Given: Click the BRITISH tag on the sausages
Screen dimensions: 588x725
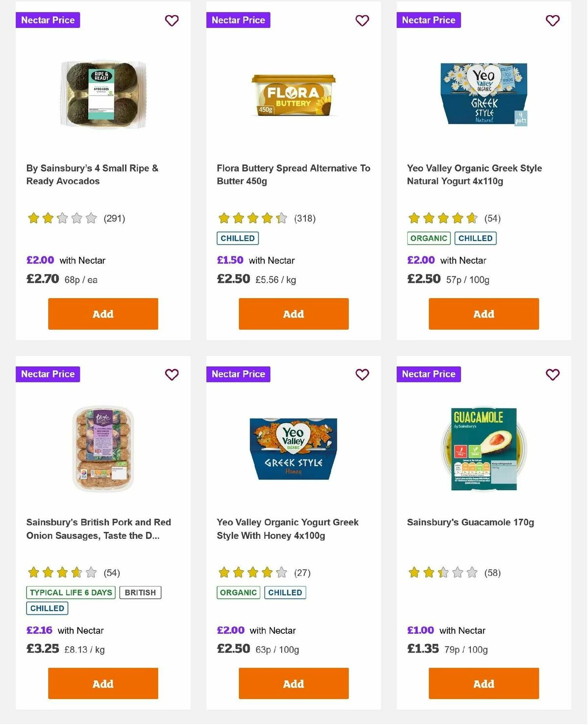Looking at the screenshot, I should point(140,592).
